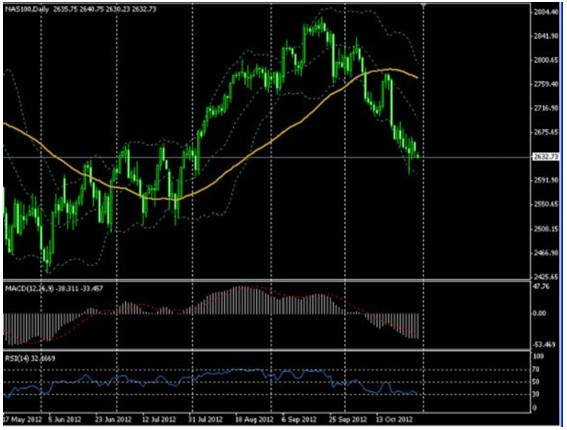Select the NAS100,Daily chart title label
Screen dimensions: 567x430
[x=27, y=9]
